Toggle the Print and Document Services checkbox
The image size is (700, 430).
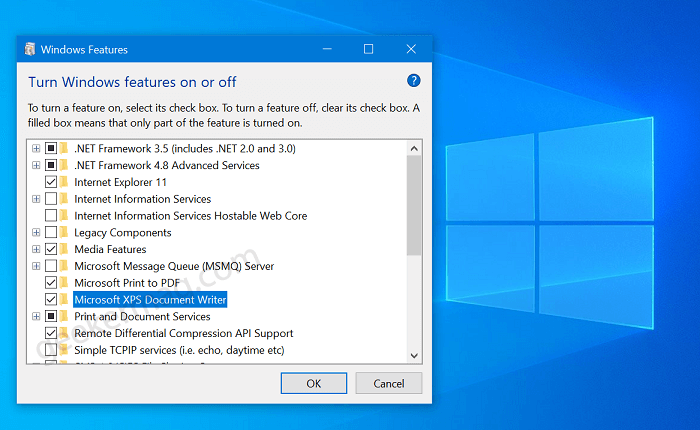point(51,316)
